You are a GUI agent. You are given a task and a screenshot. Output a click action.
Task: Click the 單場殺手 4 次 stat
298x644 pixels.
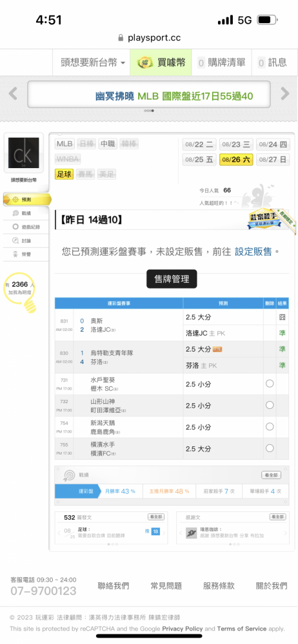click(266, 491)
